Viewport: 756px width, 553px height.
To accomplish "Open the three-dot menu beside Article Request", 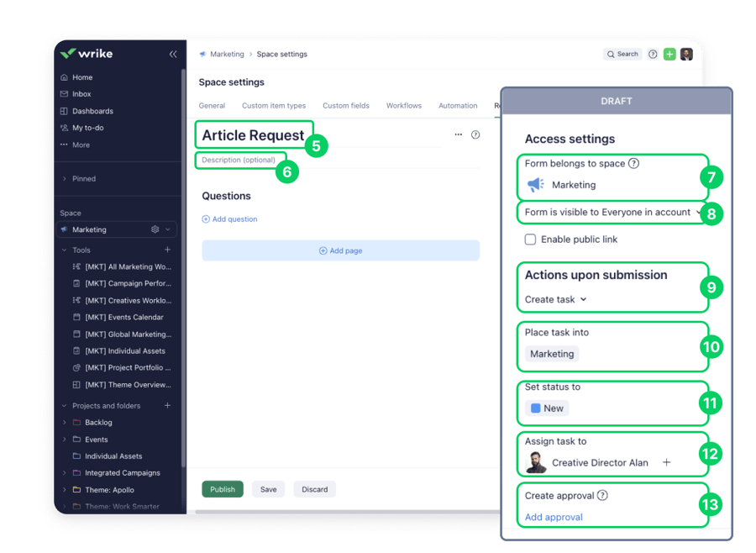I will [x=458, y=134].
